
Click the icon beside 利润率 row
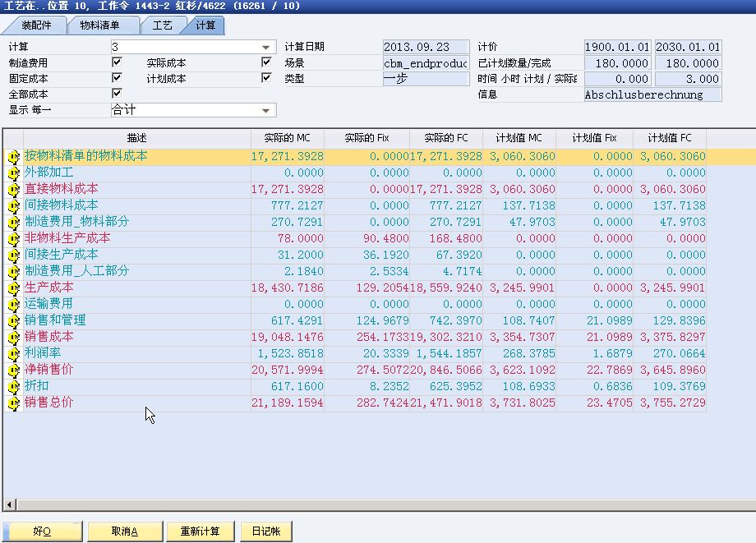(x=13, y=353)
